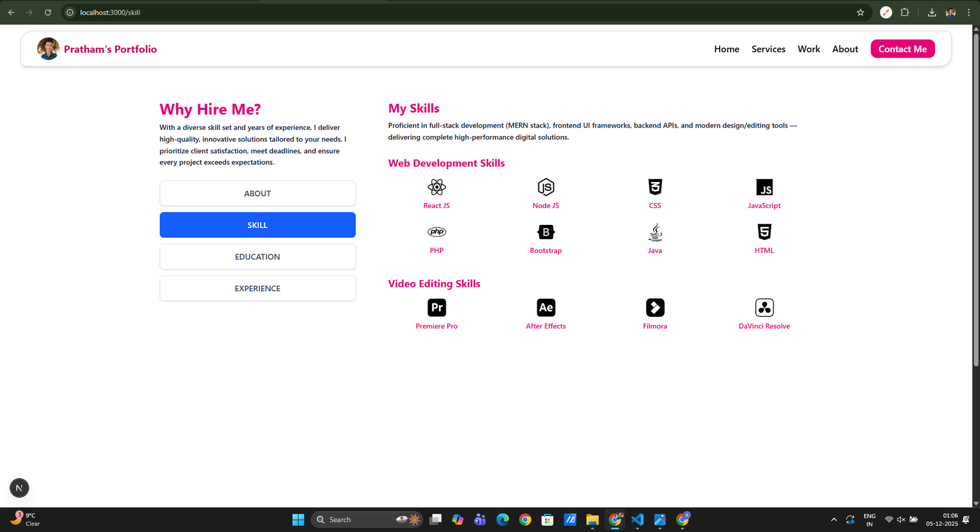Switch to the ABOUT section tab
Viewport: 980px width, 532px height.
pyautogui.click(x=257, y=193)
